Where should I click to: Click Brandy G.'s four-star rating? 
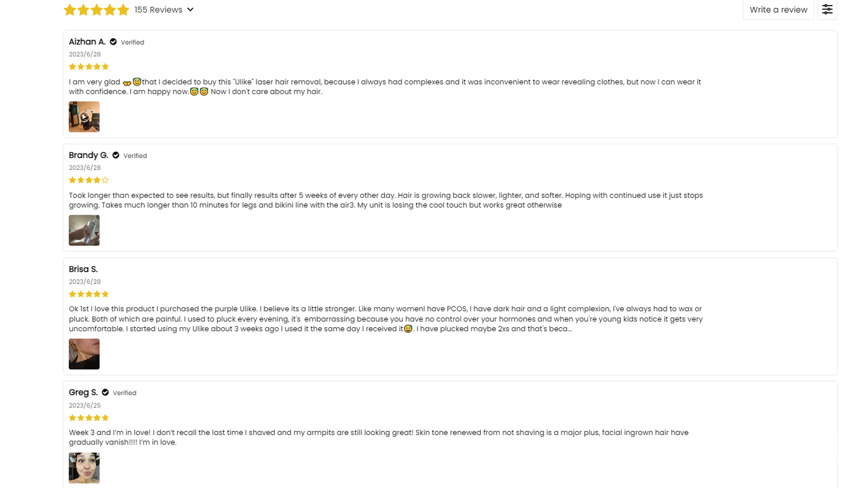(89, 180)
